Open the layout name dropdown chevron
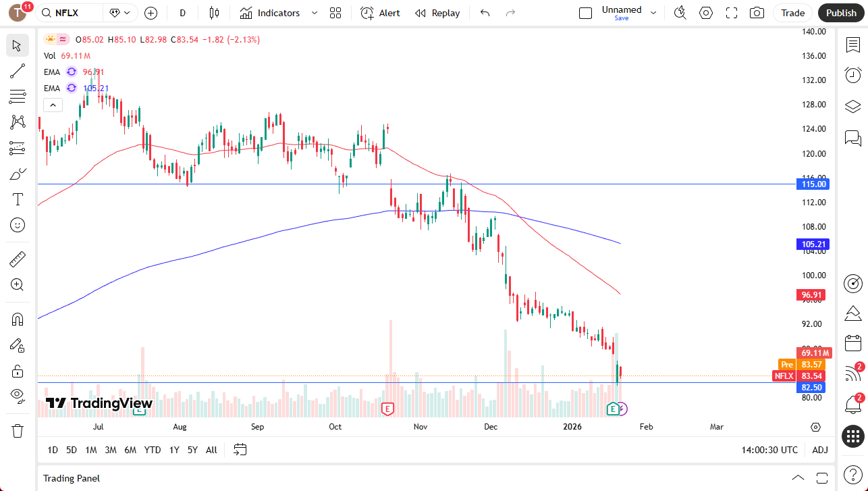 (653, 13)
